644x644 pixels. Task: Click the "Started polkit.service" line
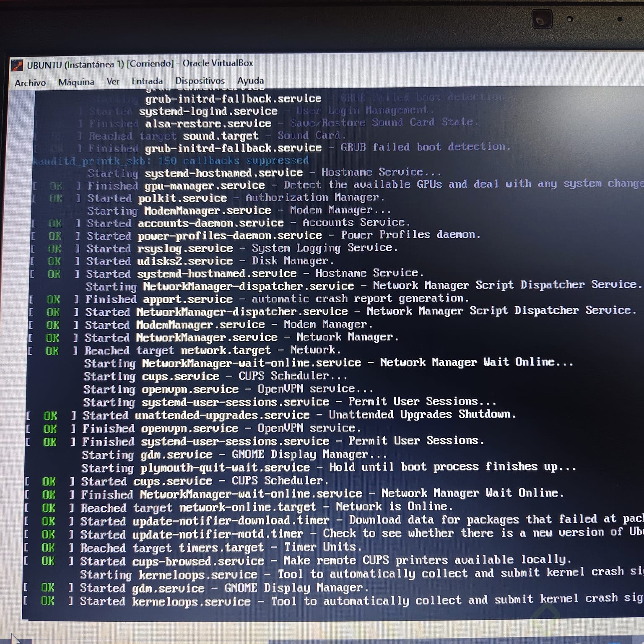pos(208,197)
